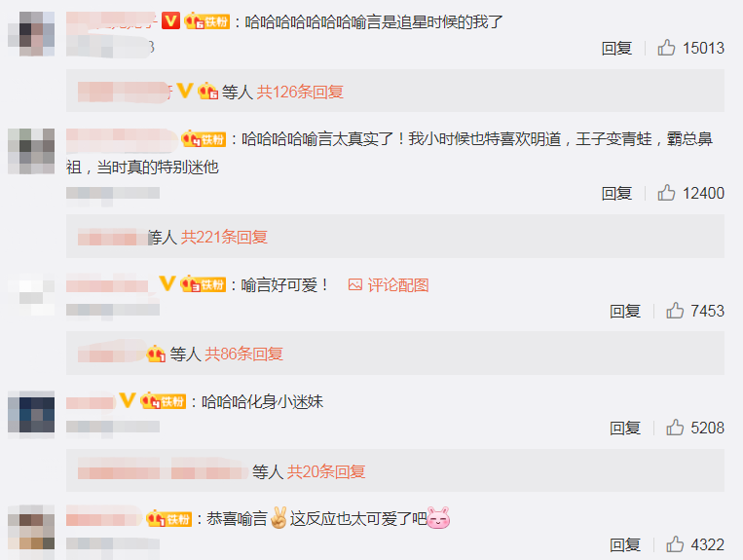Reply to the 恭喜喻言 comment
Viewport: 743px width, 560px height.
click(x=625, y=544)
